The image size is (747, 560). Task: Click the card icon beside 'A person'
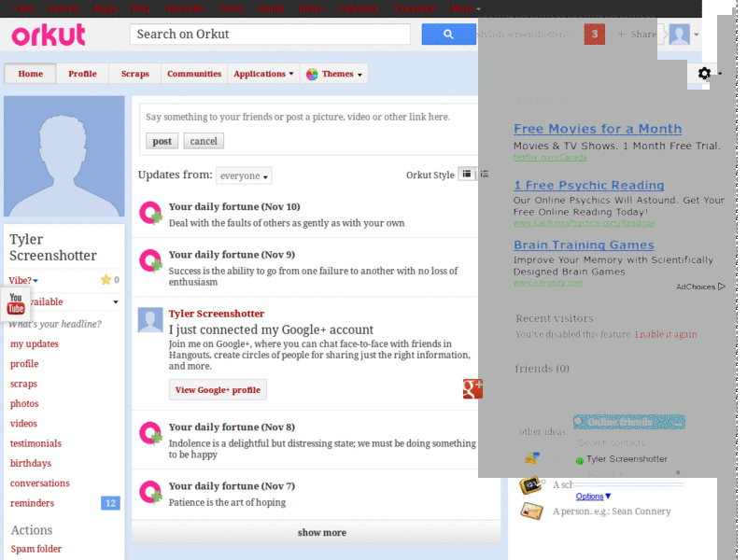coord(531,511)
